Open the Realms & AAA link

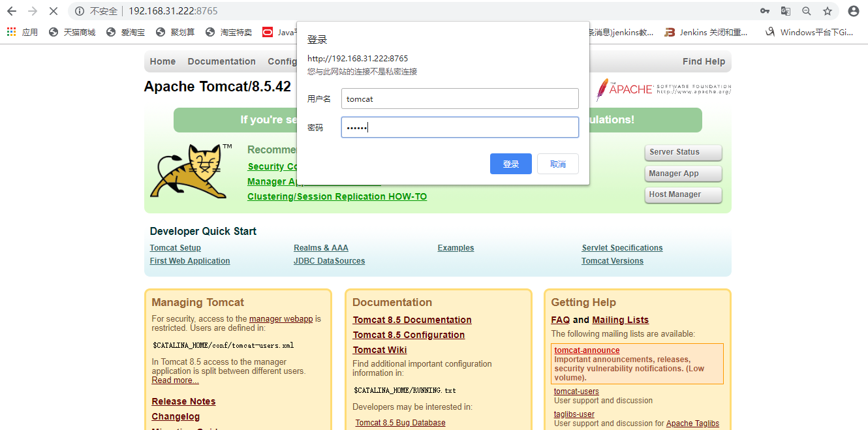tap(321, 248)
